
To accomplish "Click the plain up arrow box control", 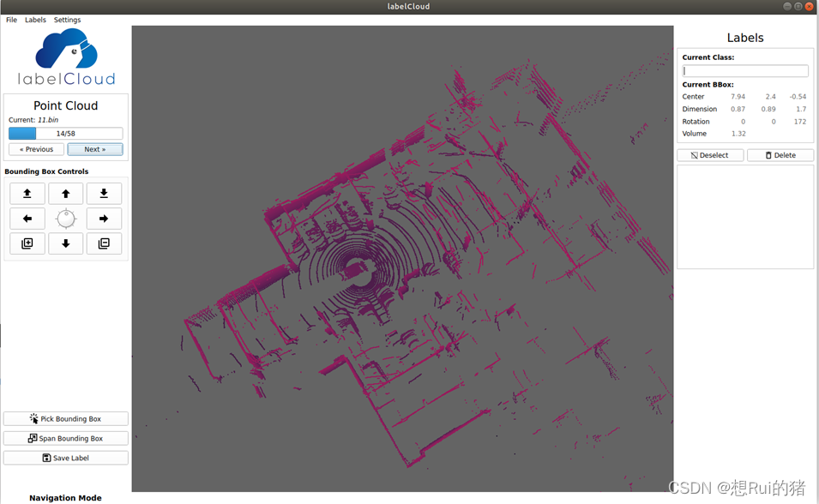I will [66, 194].
